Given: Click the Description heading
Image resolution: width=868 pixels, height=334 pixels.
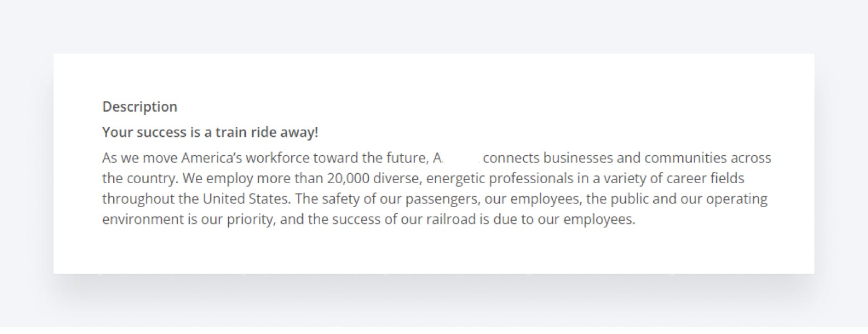Looking at the screenshot, I should [x=139, y=107].
